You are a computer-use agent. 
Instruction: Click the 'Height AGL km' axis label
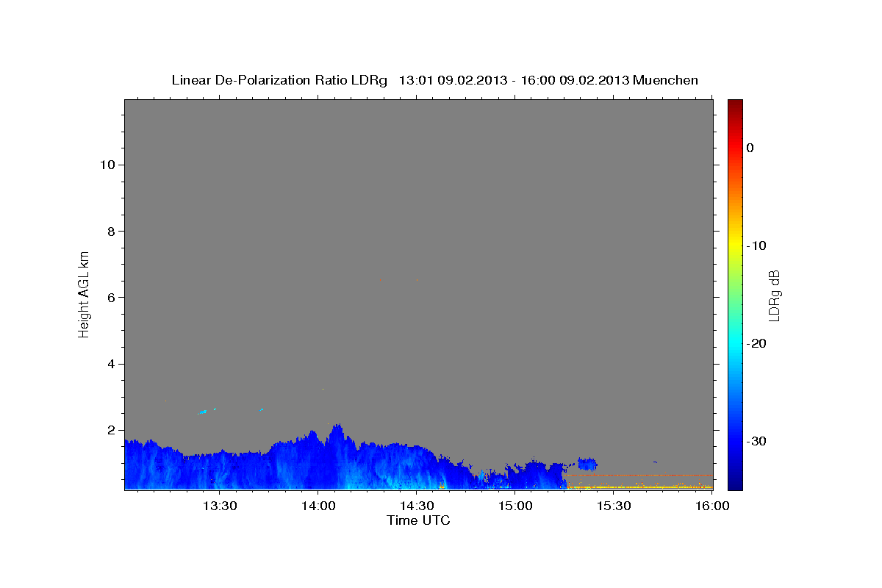pyautogui.click(x=84, y=293)
